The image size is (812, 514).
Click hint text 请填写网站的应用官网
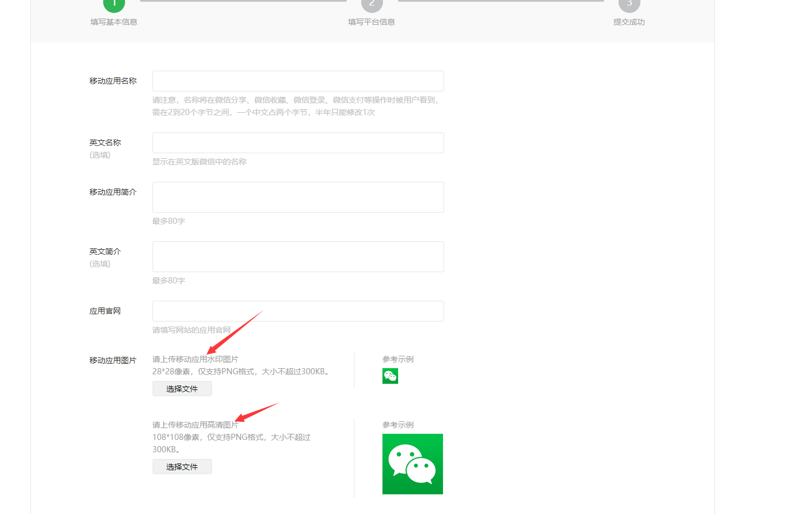(x=192, y=330)
